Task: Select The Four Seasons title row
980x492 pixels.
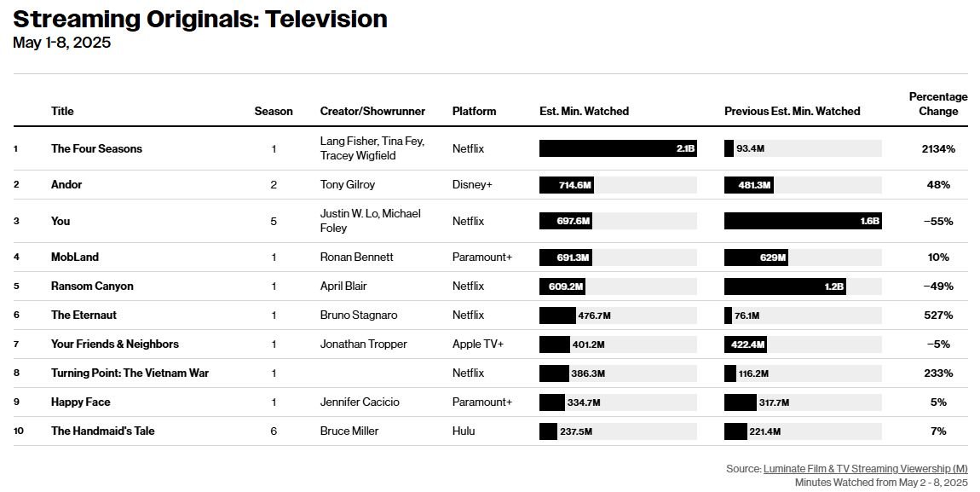Action: click(x=491, y=148)
